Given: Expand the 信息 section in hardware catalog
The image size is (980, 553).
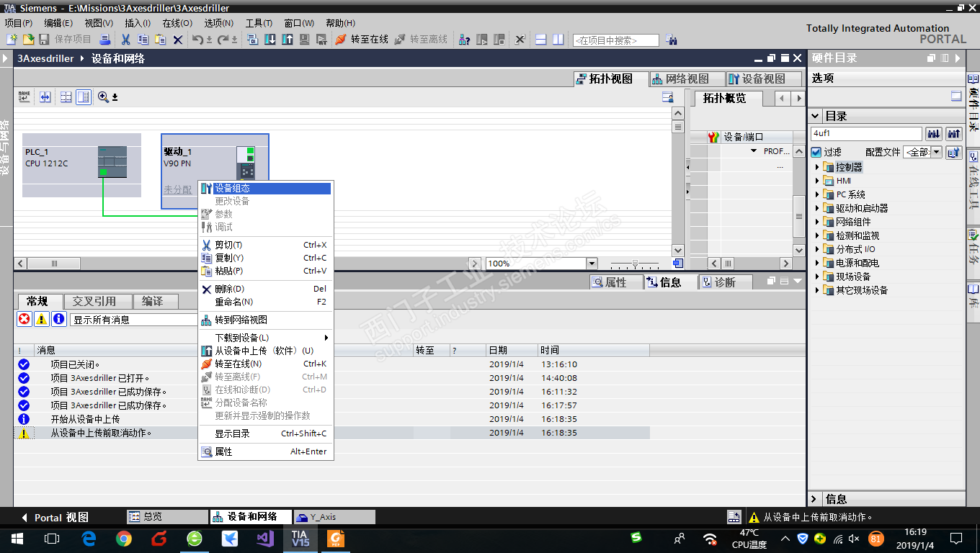Looking at the screenshot, I should pos(815,499).
